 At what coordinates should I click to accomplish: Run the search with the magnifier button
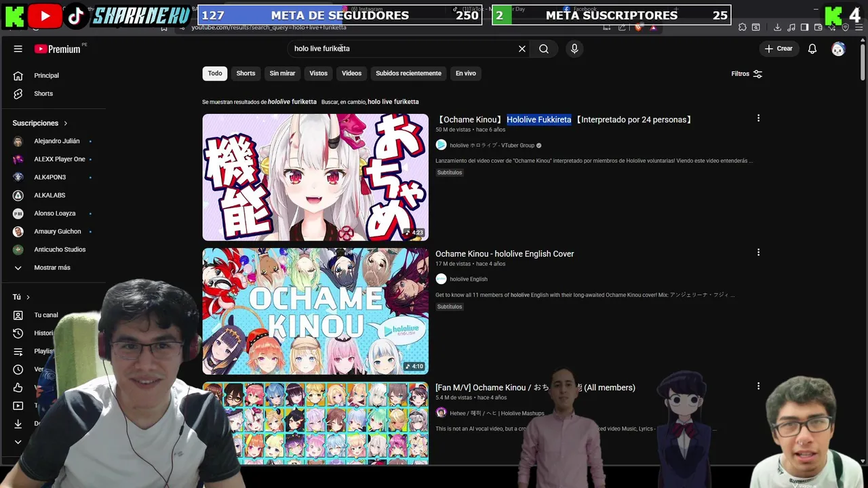(544, 49)
